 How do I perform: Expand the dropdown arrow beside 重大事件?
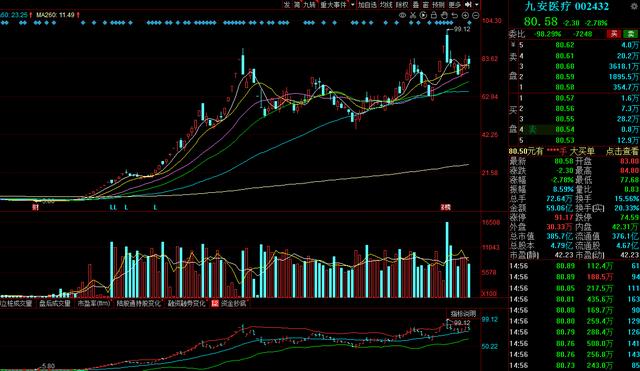click(x=352, y=4)
